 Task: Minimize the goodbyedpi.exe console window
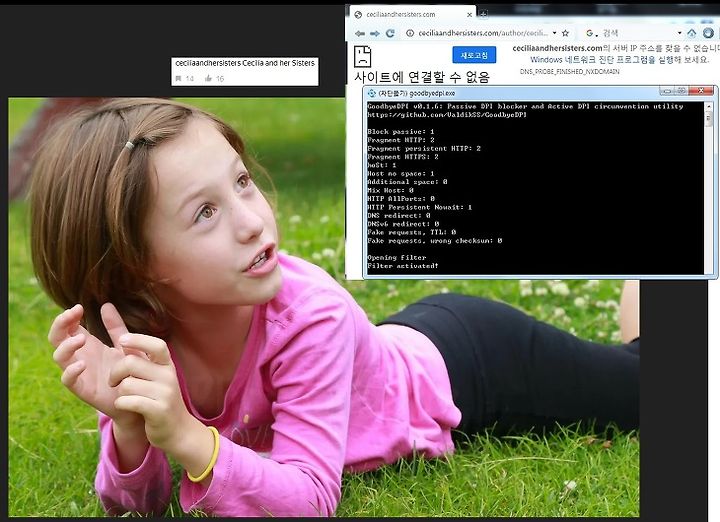pos(667,91)
